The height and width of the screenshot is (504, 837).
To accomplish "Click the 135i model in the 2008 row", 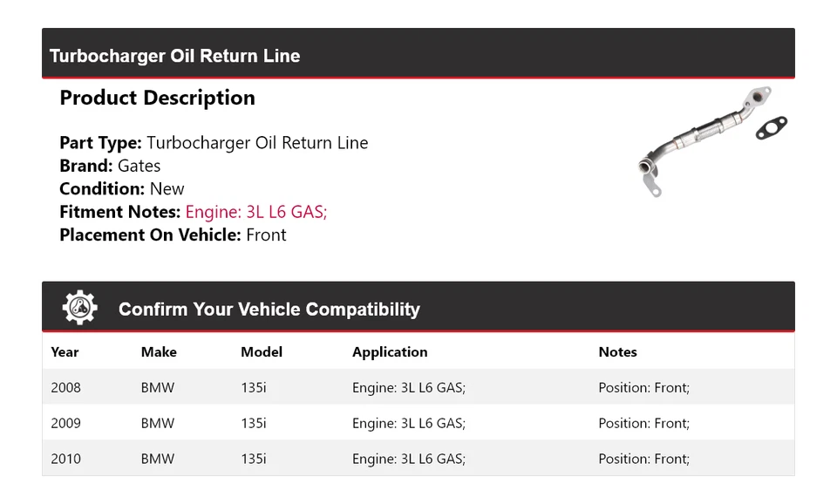I will (x=254, y=387).
